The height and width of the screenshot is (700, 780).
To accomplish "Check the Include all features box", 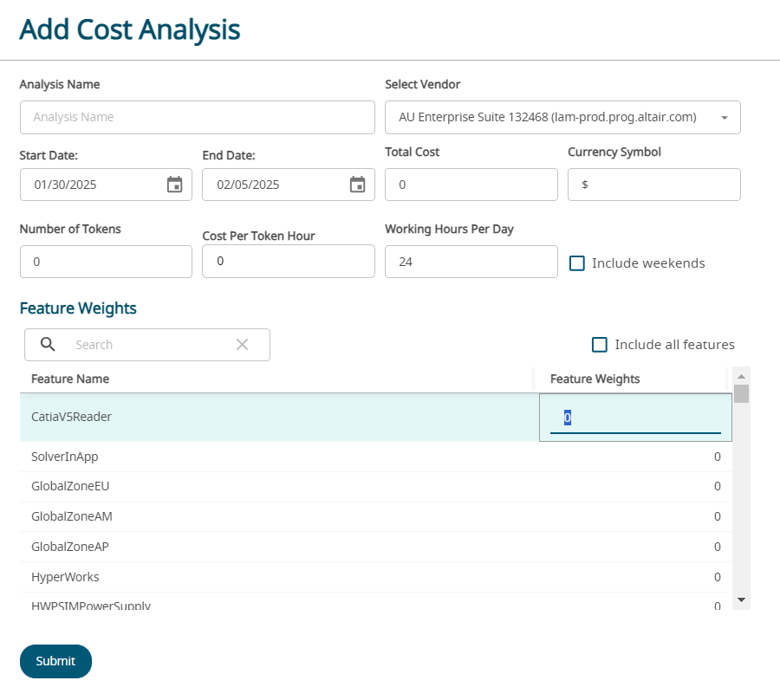I will pos(600,345).
